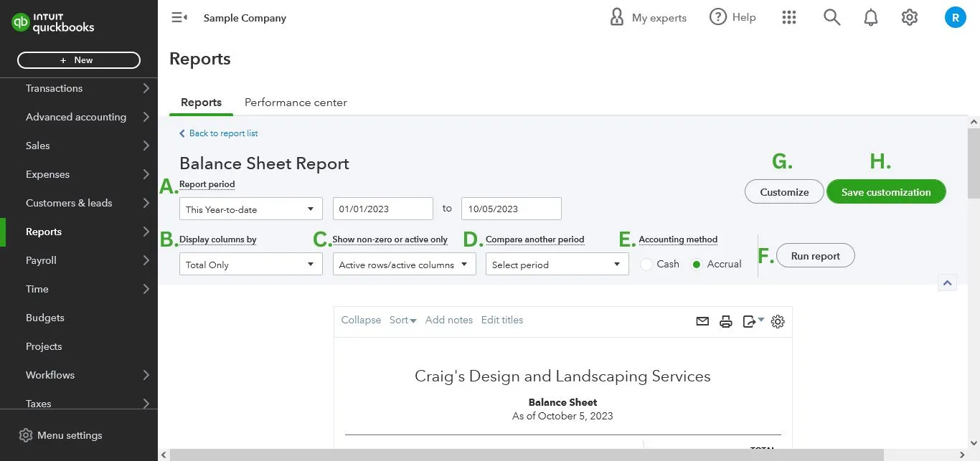This screenshot has width=980, height=461.
Task: Click Collapse in report toolbar
Action: point(361,320)
